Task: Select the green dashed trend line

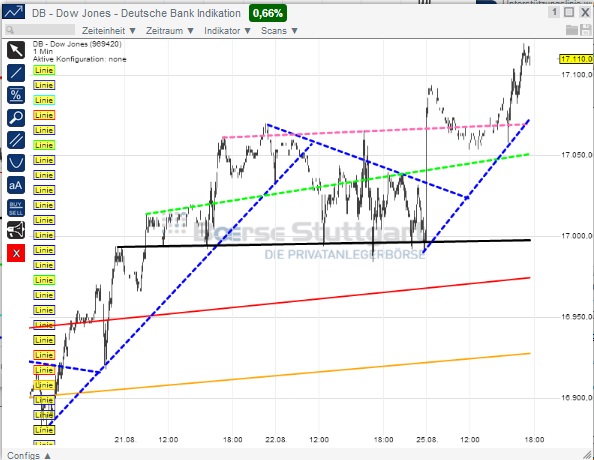Action: 337,184
